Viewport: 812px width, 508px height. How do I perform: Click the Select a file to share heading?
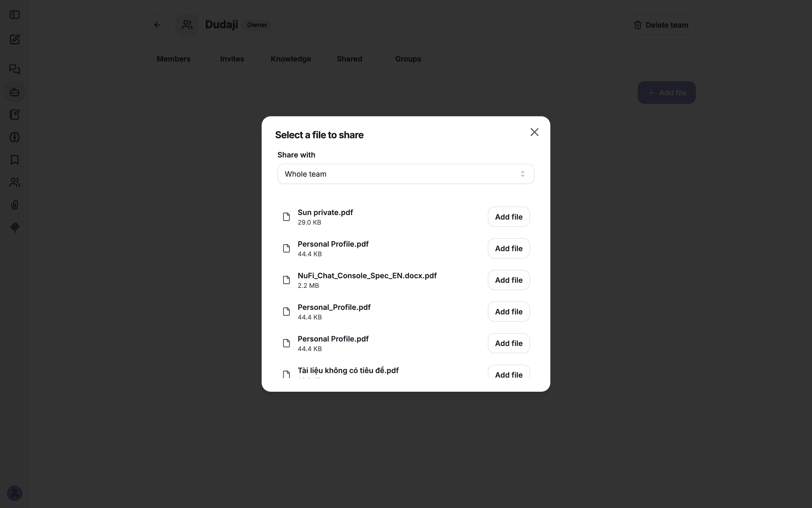tap(319, 135)
